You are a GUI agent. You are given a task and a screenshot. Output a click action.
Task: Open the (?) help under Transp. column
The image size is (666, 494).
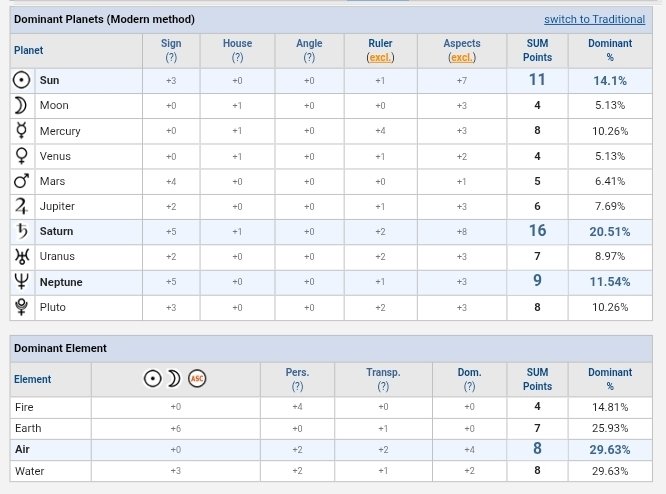[383, 387]
